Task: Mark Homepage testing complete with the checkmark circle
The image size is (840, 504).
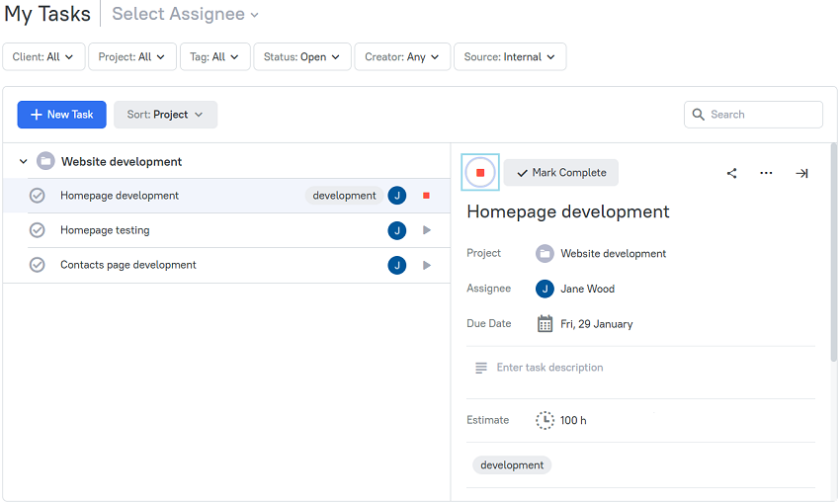Action: [x=37, y=230]
